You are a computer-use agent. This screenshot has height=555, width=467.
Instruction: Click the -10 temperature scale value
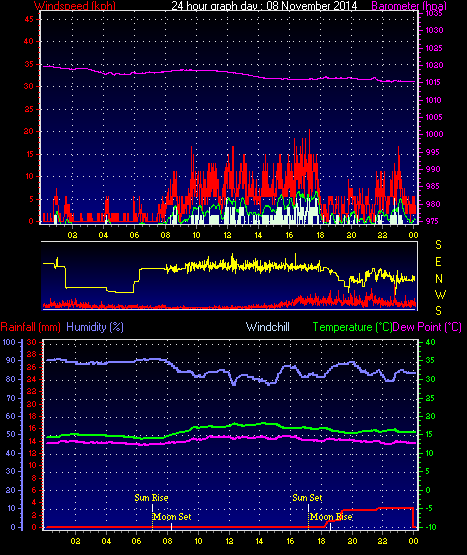coord(430,527)
